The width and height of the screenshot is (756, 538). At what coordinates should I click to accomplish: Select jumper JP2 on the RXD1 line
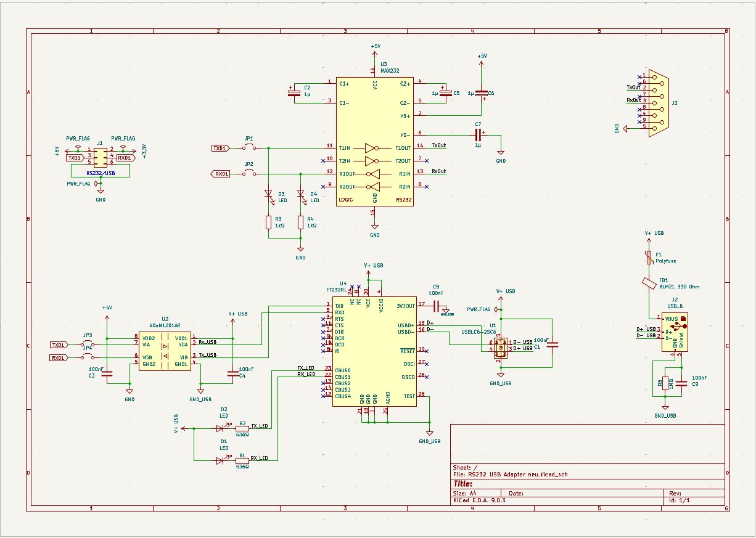pyautogui.click(x=249, y=174)
